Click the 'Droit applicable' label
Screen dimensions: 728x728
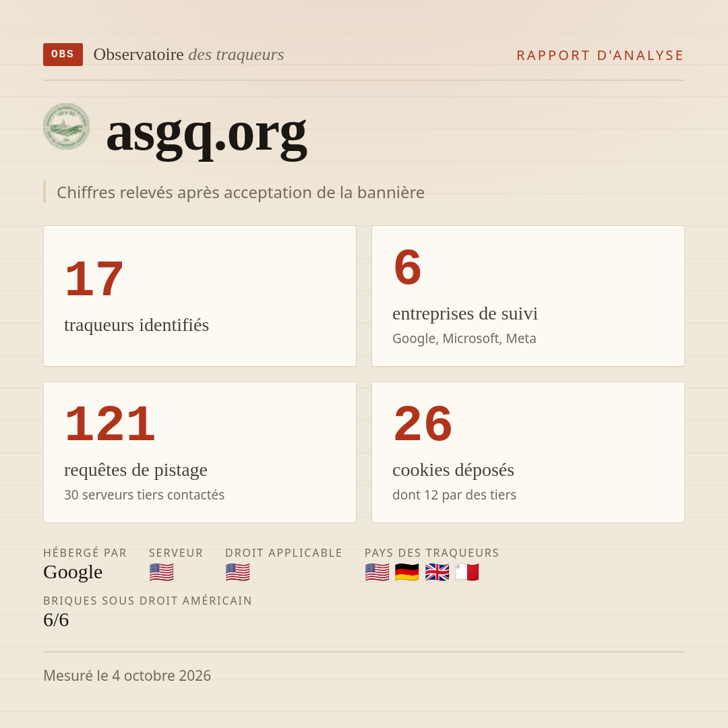point(284,553)
